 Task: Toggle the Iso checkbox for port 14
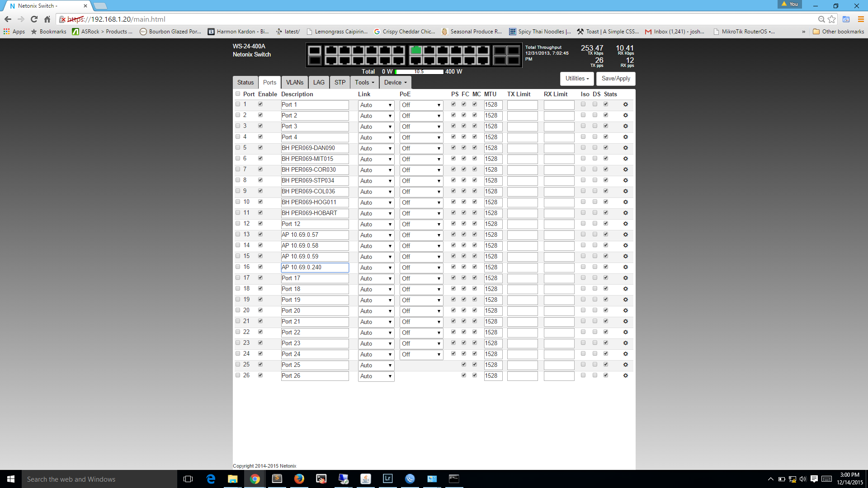pyautogui.click(x=583, y=245)
